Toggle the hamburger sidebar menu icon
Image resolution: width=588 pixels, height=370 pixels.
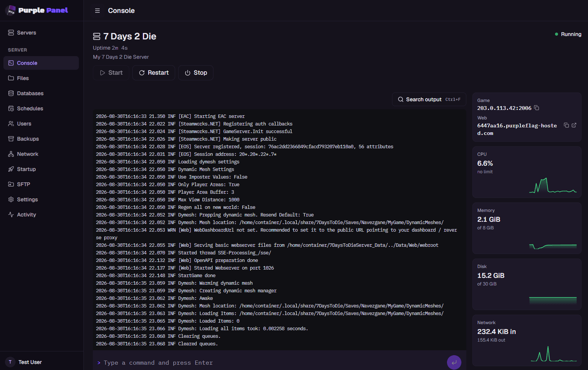tap(97, 11)
